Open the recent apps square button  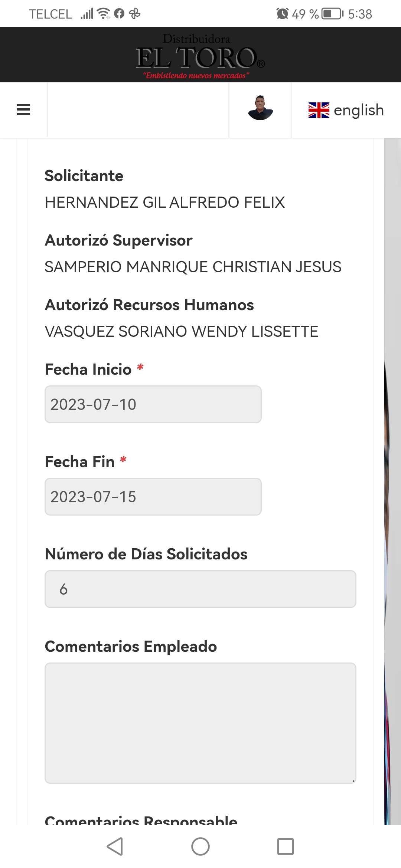[x=285, y=846]
